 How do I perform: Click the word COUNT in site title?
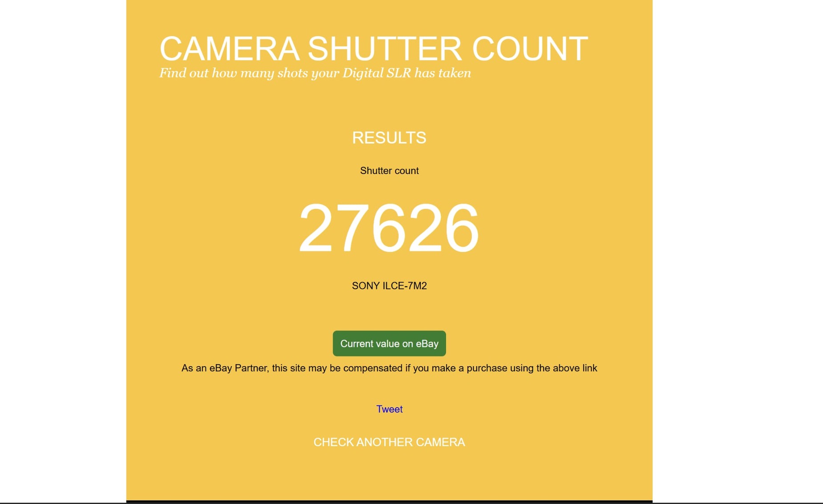[530, 49]
